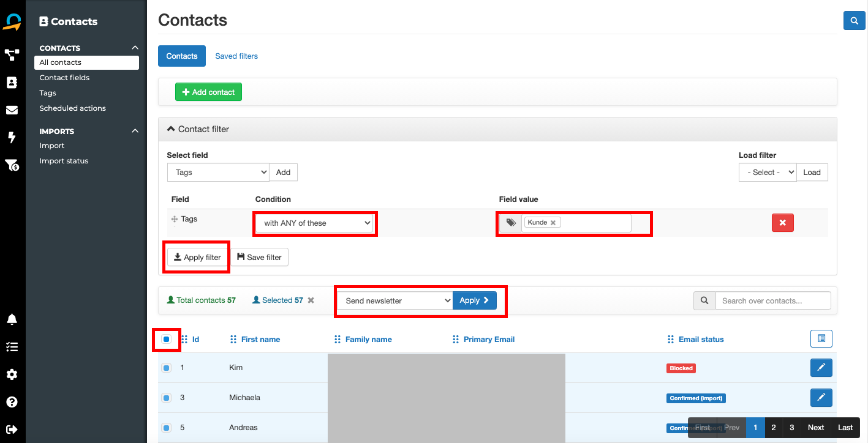Click the help question mark icon

tap(12, 402)
